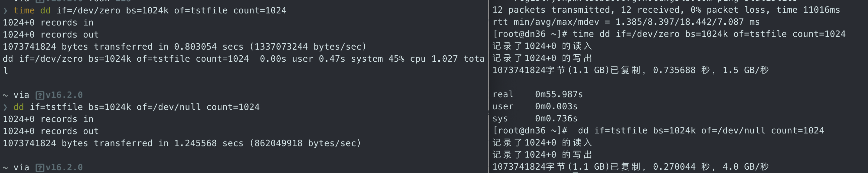
Task: Click the "12 packets transmitted" ping summary
Action: (x=551, y=10)
